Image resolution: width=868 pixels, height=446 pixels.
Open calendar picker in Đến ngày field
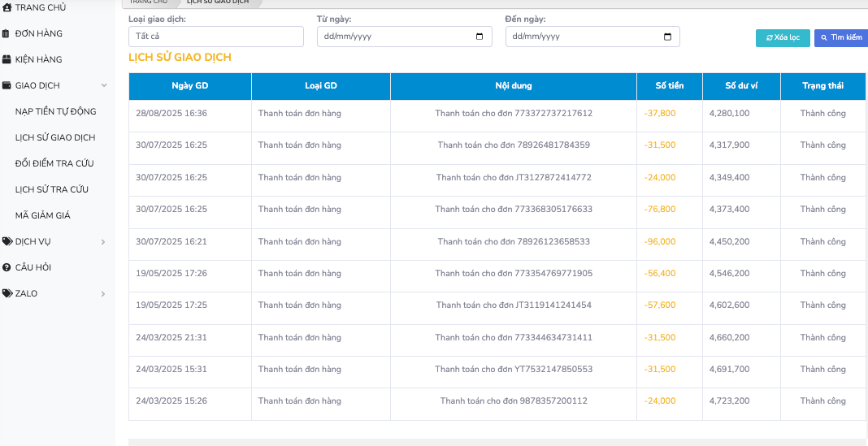[x=667, y=37]
